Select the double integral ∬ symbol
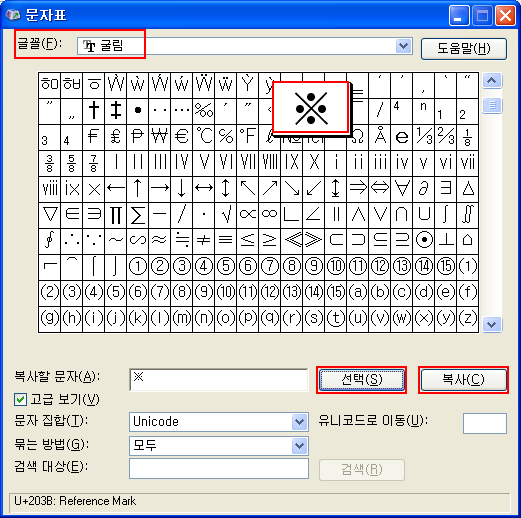Viewport: 521px width, 518px height. click(x=468, y=215)
